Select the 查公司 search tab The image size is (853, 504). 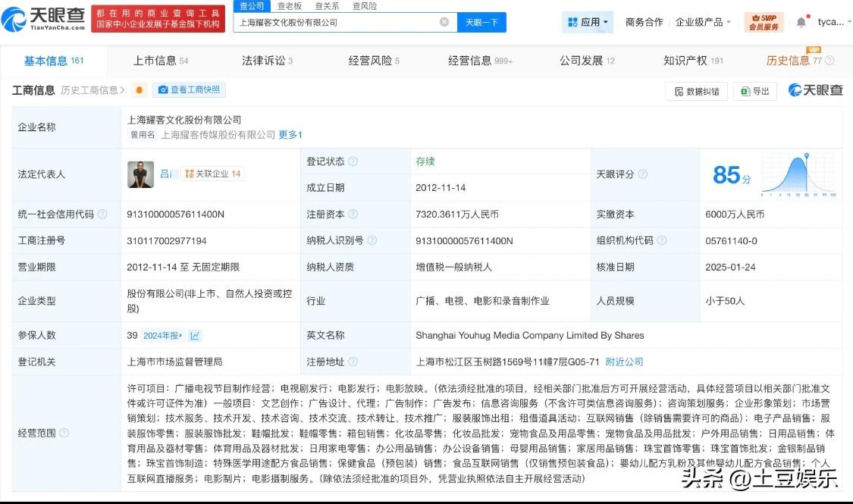(252, 6)
